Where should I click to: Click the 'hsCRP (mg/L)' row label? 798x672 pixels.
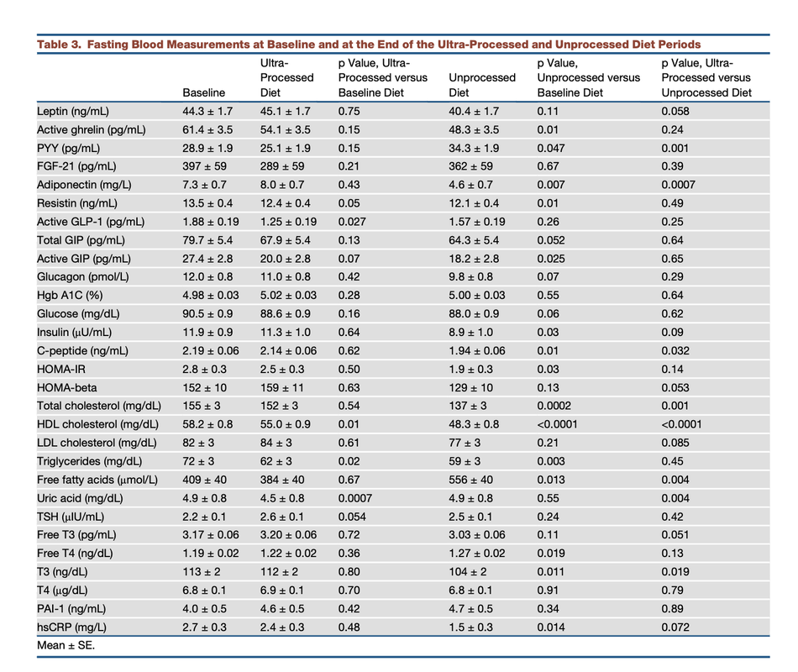tap(71, 627)
